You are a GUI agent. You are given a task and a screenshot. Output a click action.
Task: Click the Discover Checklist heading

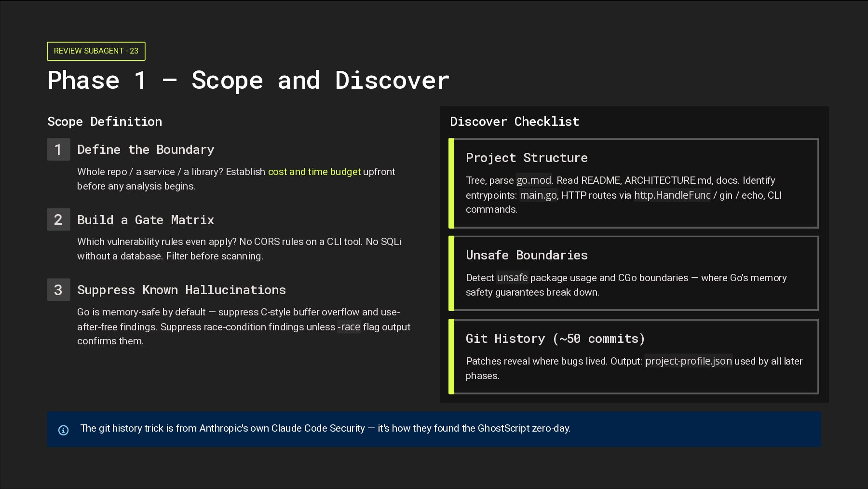point(514,122)
